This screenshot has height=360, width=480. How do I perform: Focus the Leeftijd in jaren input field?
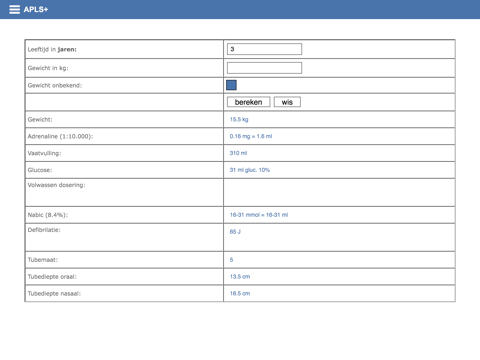(264, 49)
